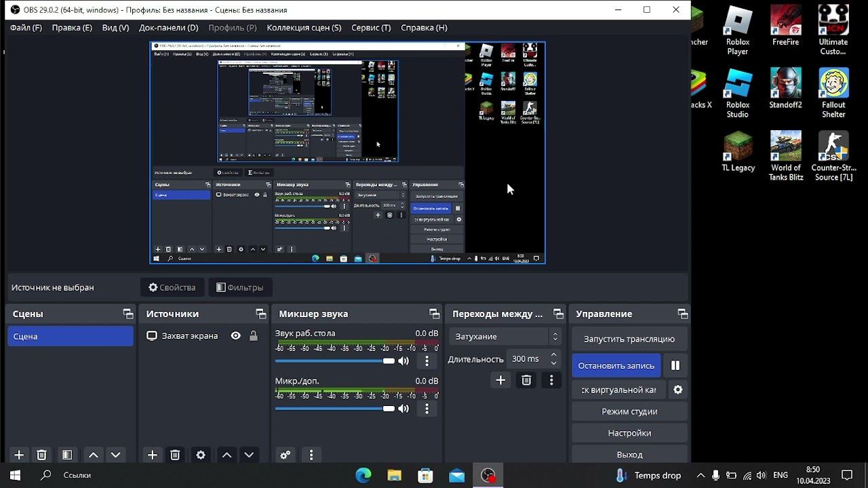868x488 pixels.
Task: Open the Mail app from the taskbar
Action: coord(457,475)
